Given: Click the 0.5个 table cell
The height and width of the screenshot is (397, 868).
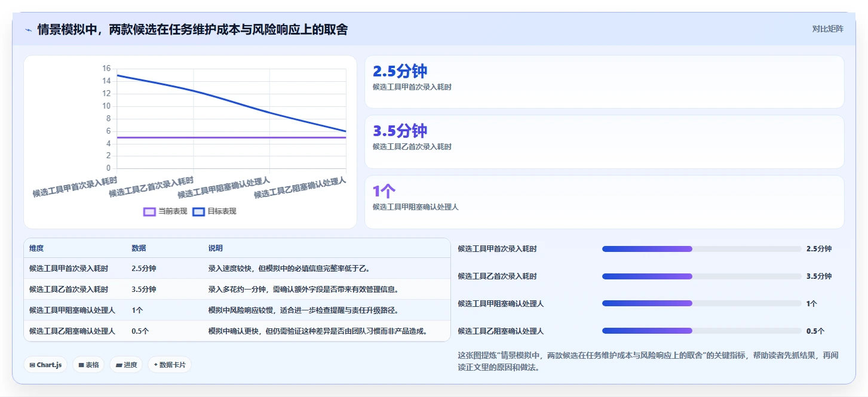Looking at the screenshot, I should coord(140,331).
